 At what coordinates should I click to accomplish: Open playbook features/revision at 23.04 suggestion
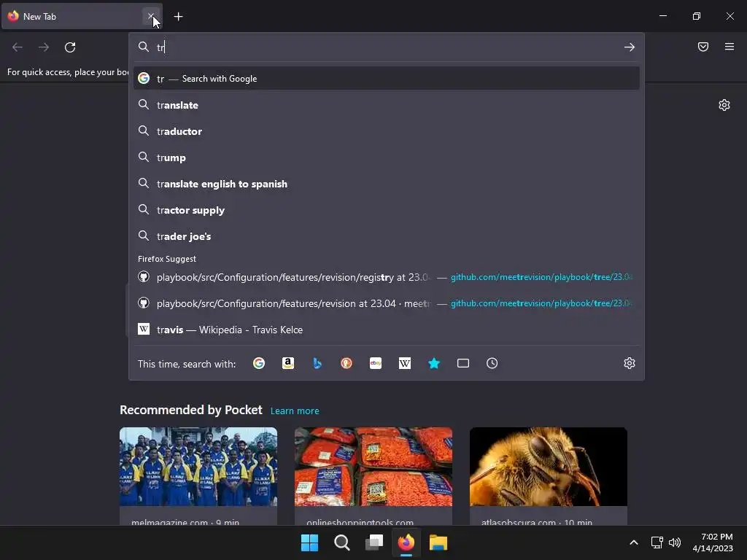point(387,303)
